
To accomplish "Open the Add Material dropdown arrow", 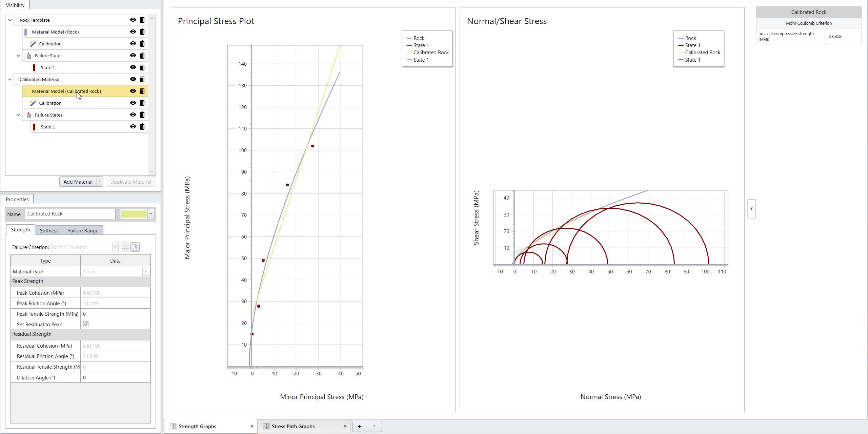I will click(100, 181).
